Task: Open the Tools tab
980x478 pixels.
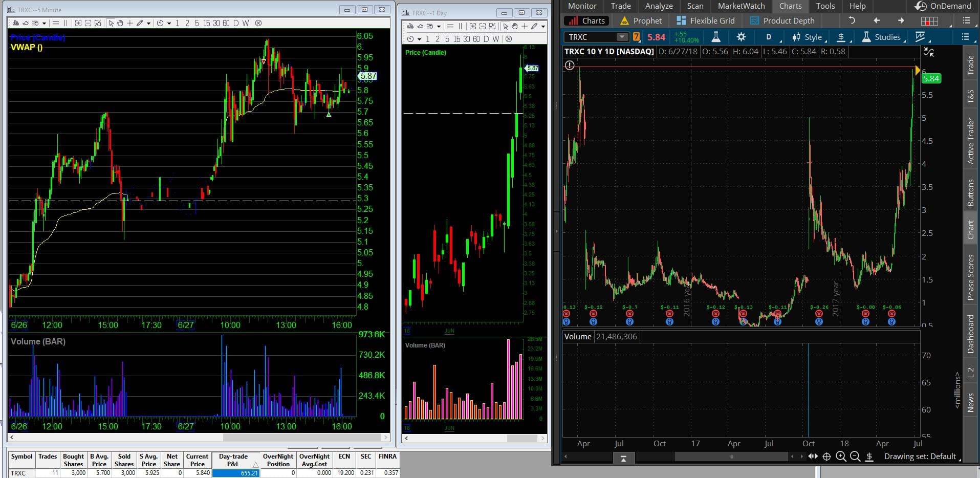Action: [825, 6]
